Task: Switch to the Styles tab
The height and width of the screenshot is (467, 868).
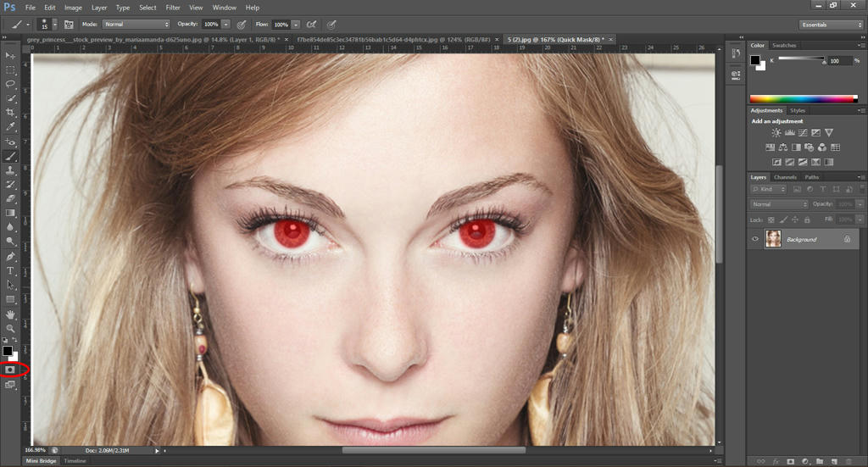Action: point(797,111)
